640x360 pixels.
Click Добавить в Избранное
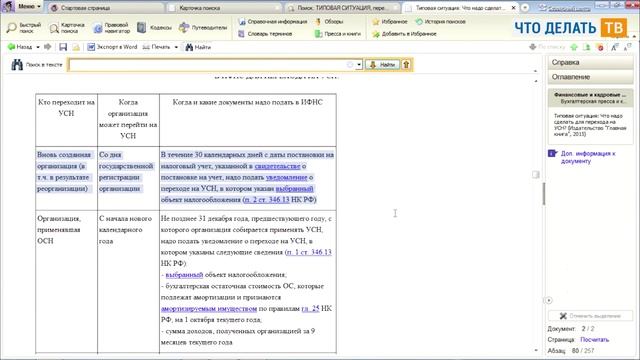click(404, 34)
